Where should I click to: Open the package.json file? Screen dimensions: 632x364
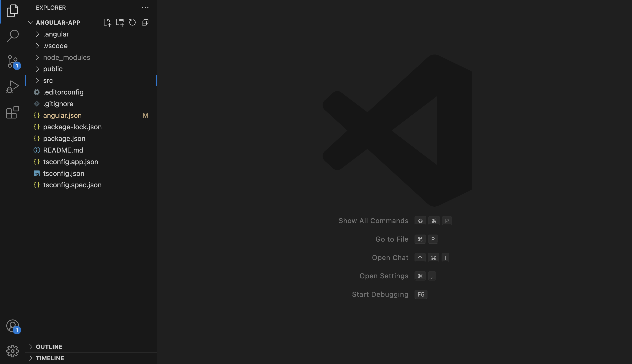click(91, 138)
